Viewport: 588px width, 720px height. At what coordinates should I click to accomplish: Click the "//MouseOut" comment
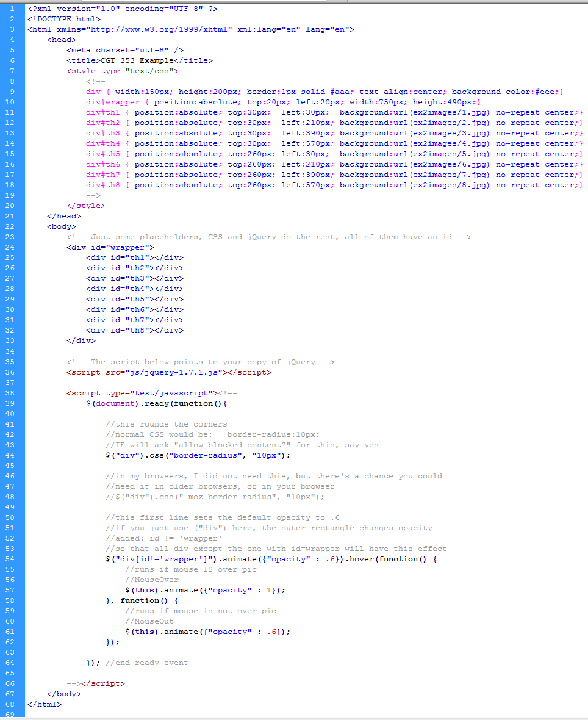point(149,621)
